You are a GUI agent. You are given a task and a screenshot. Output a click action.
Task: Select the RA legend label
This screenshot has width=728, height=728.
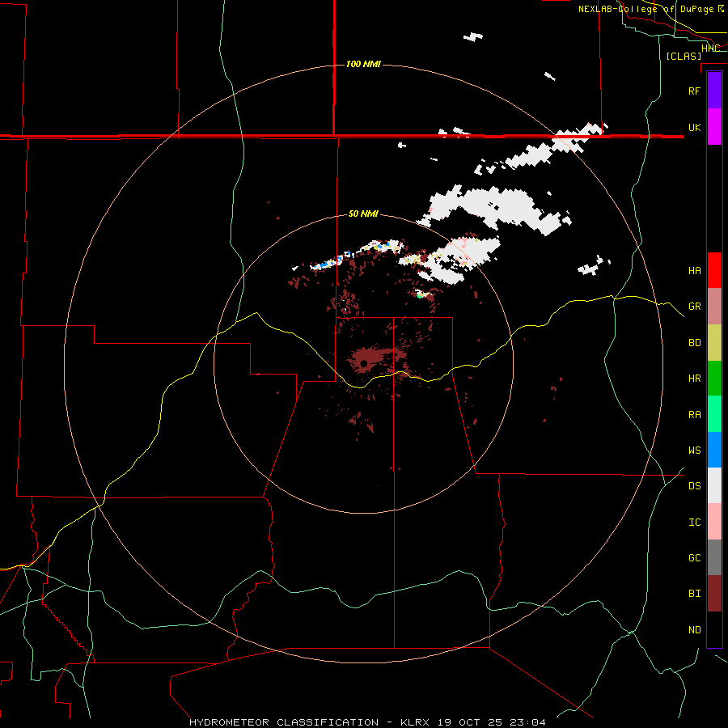694,415
